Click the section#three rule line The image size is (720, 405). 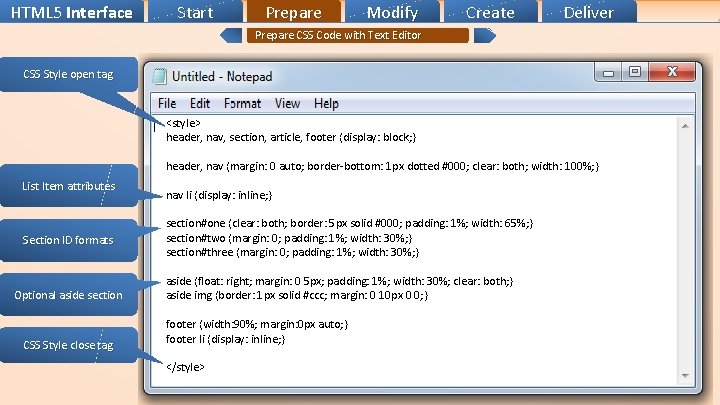point(292,252)
